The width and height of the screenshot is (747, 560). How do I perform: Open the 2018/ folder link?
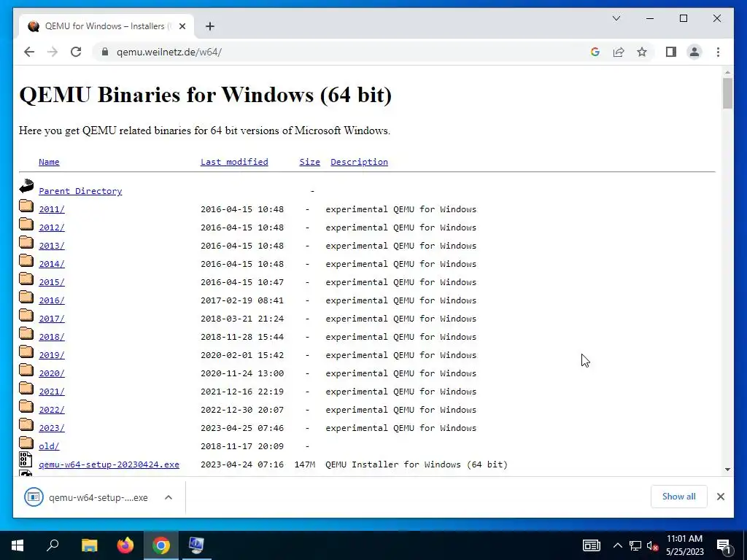coord(52,337)
